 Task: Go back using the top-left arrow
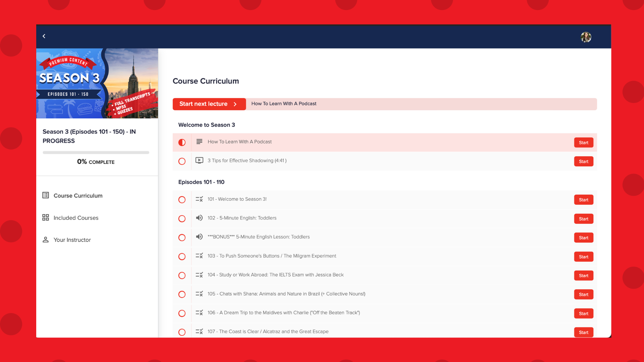point(44,36)
